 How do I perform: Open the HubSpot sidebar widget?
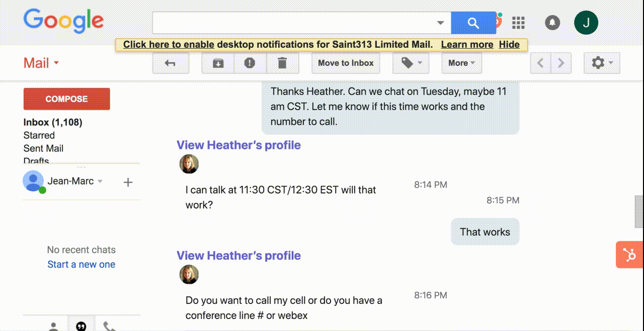coord(629,255)
